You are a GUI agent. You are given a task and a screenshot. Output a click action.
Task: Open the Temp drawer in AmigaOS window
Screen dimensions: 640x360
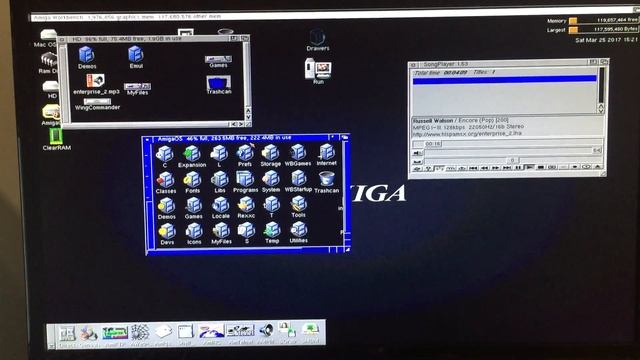pos(272,233)
